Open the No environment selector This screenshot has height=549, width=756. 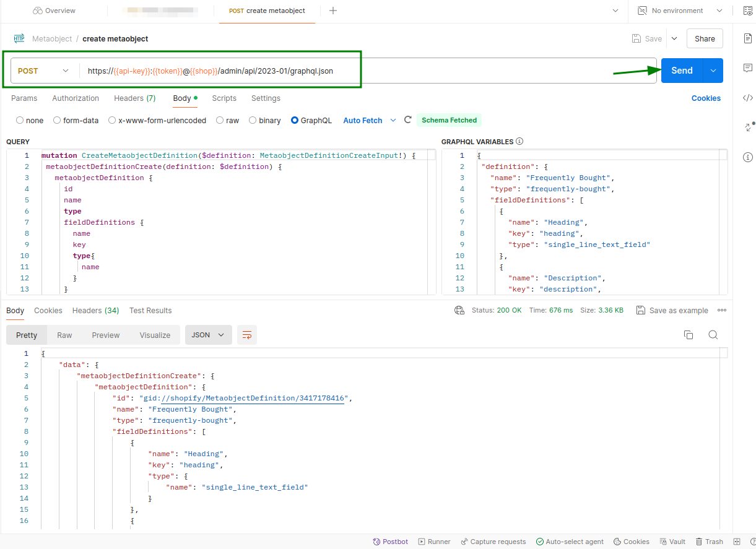click(x=679, y=11)
